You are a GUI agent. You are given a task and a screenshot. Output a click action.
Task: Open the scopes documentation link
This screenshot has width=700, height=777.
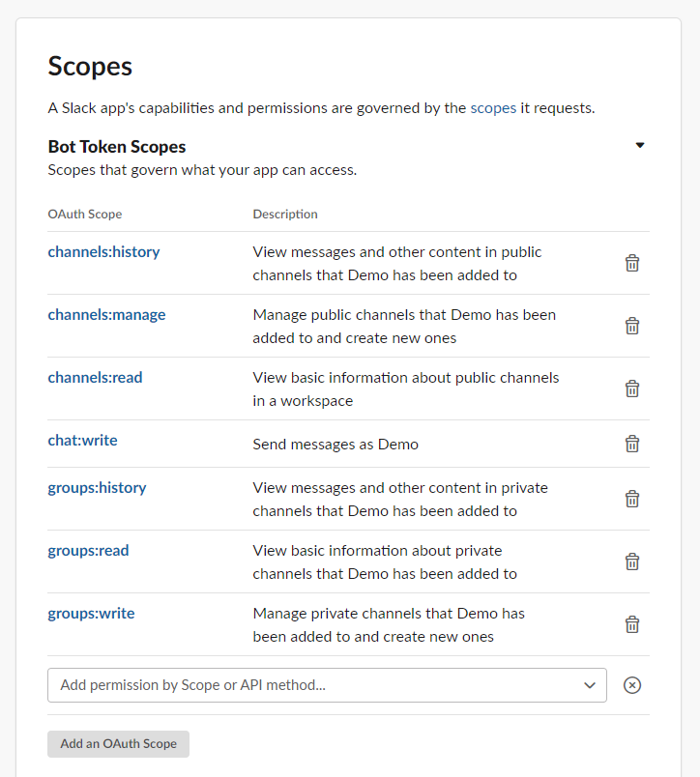coord(493,108)
